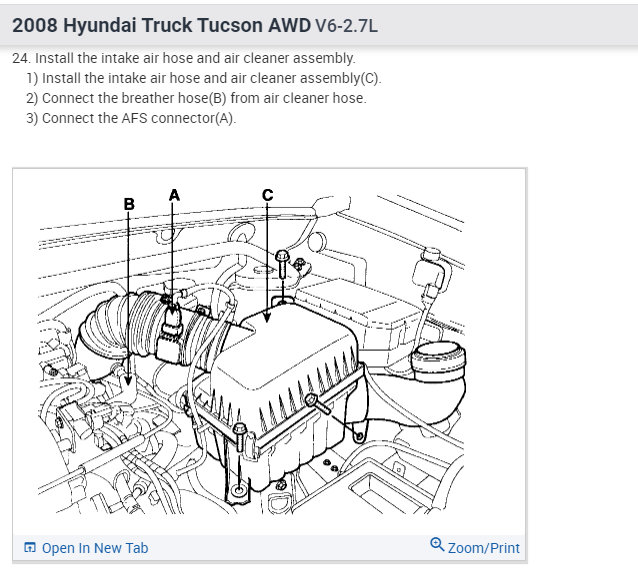Viewport: 638px width, 572px height.
Task: Click substep 3 'Connect the AFS connector(A)'
Action: pyautogui.click(x=131, y=118)
